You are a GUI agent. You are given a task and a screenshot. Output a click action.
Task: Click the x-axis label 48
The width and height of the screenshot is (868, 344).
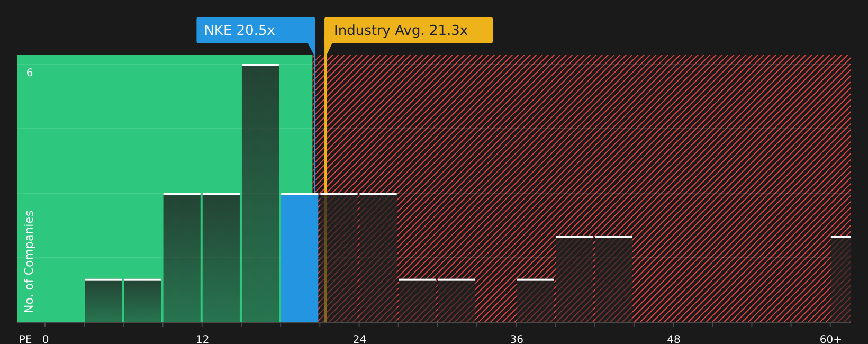(x=674, y=339)
